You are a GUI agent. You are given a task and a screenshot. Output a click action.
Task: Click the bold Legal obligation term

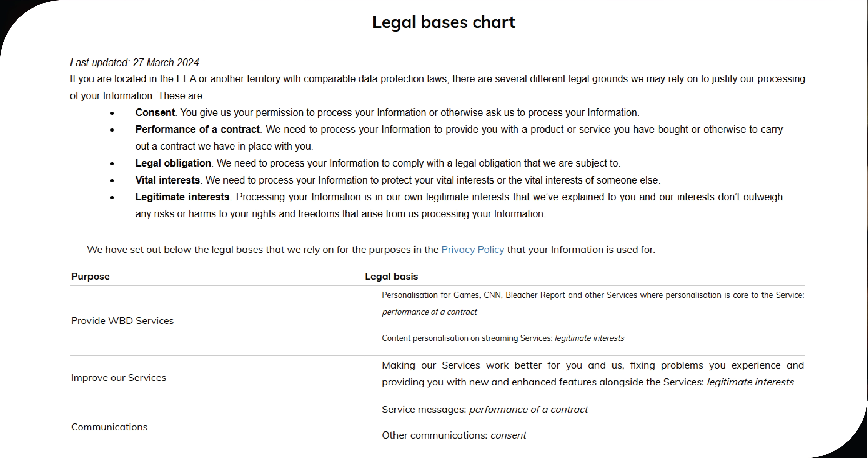point(173,163)
